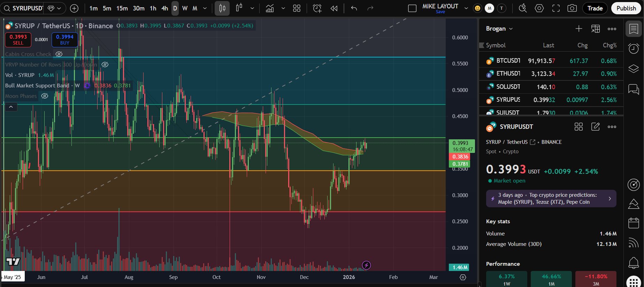644x287 pixels.
Task: Open the target icon in the right sidebar
Action: (x=634, y=185)
